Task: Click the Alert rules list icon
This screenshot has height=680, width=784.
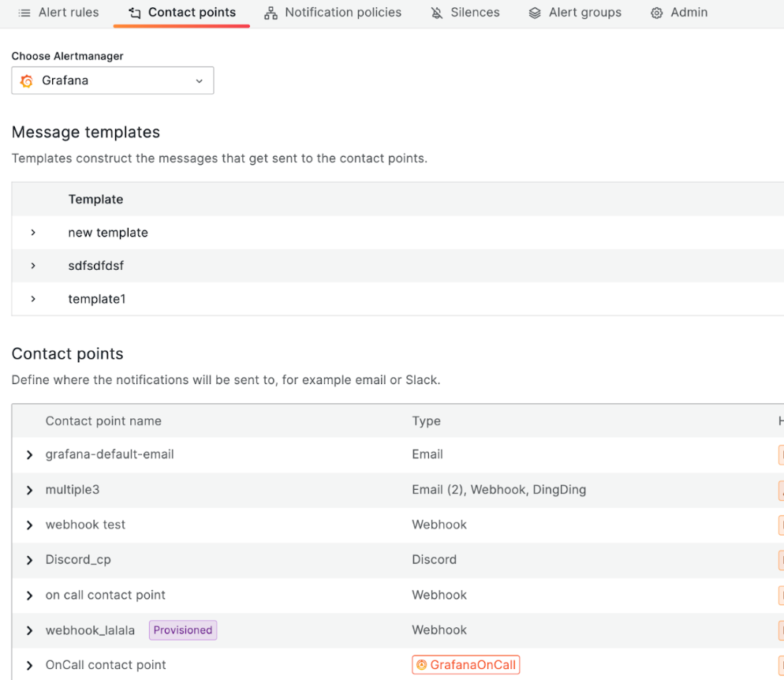Action: 24,13
